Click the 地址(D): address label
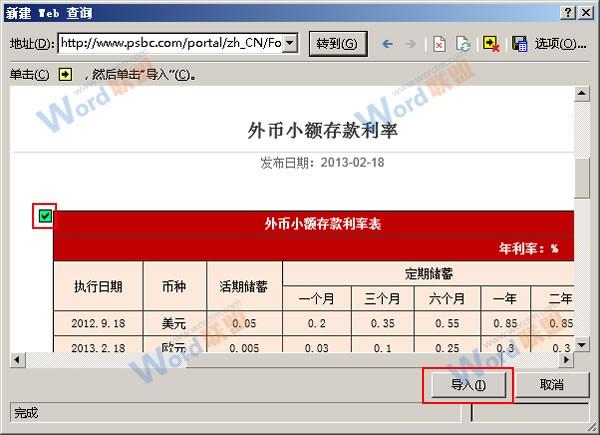Image resolution: width=600 pixels, height=435 pixels. (x=33, y=44)
